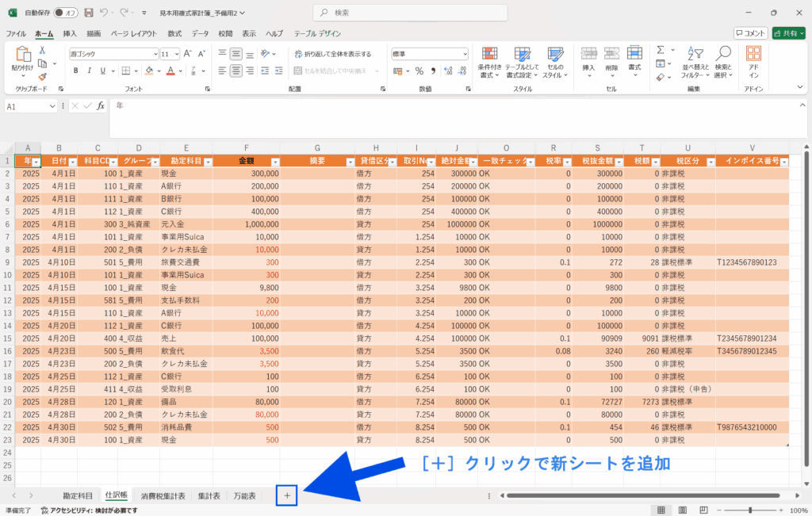Click the Format Painter brush icon

[43, 77]
